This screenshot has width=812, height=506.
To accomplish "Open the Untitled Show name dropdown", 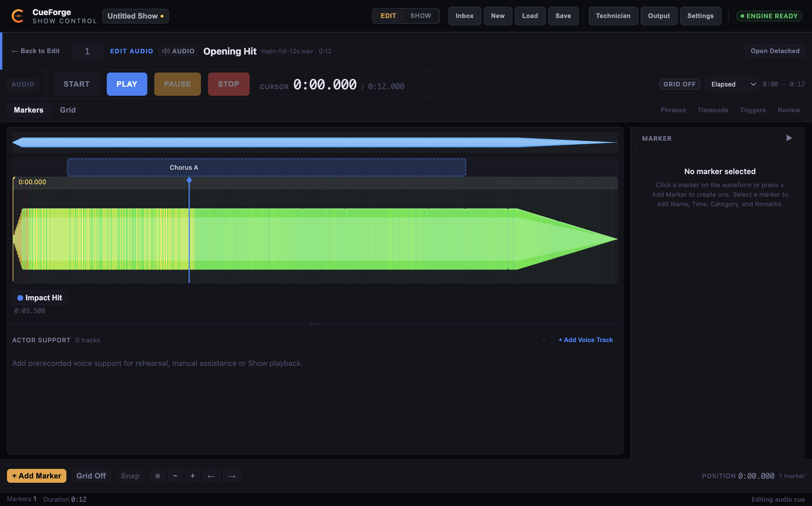I will coord(135,16).
